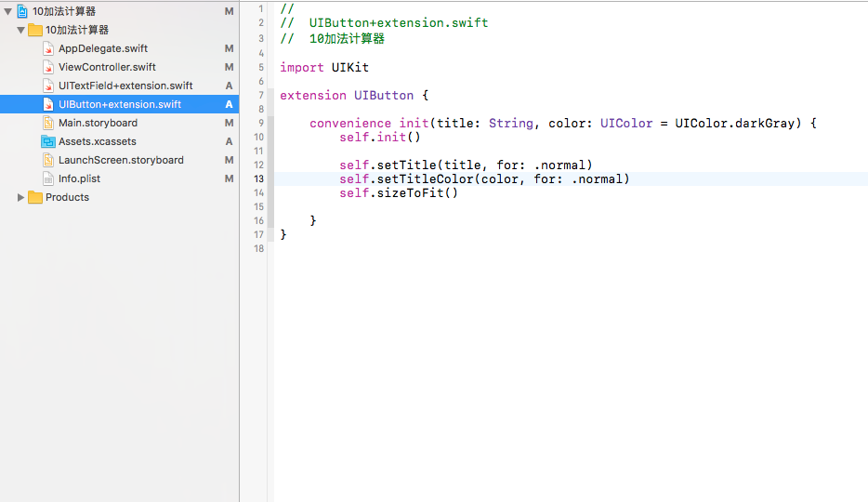Click the yellow 10加法计算器 folder icon
Viewport: 868px width, 502px height.
tap(35, 30)
